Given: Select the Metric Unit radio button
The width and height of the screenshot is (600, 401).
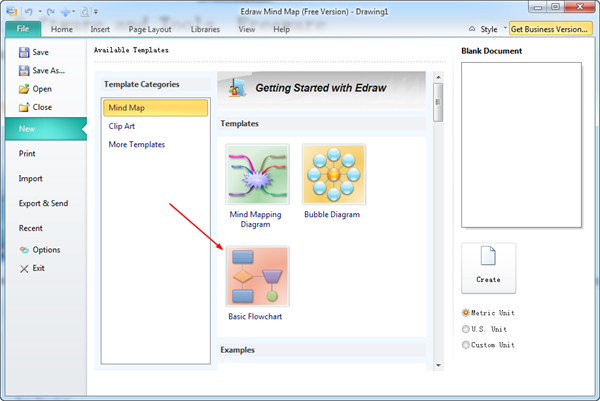Looking at the screenshot, I should pyautogui.click(x=465, y=313).
